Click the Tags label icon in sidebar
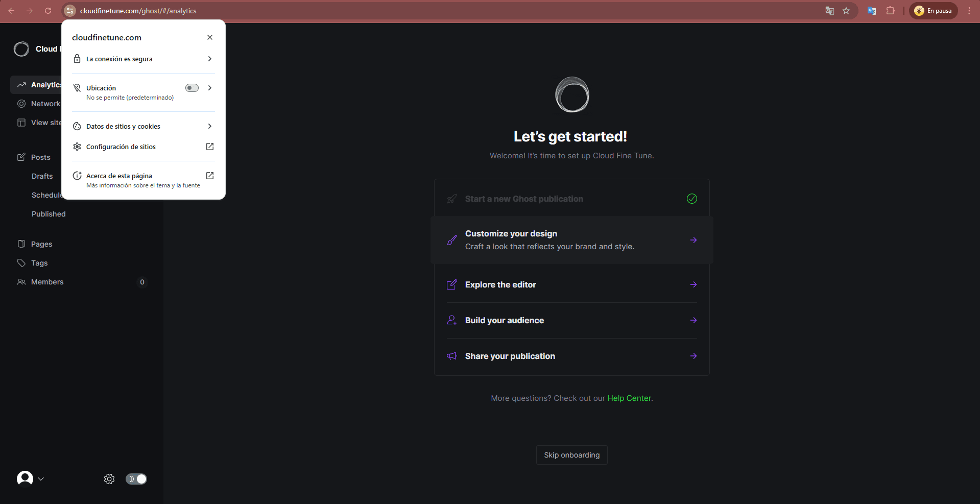 click(x=21, y=263)
